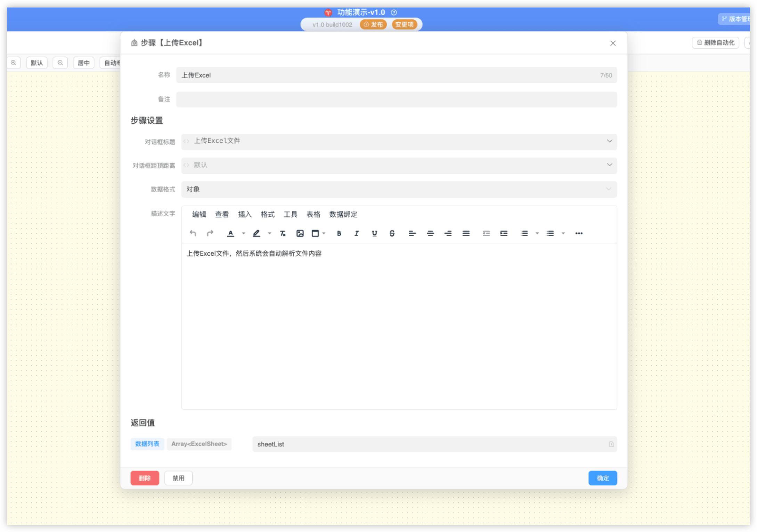Redo an edit in the description editor
This screenshot has height=532, width=757.
210,233
